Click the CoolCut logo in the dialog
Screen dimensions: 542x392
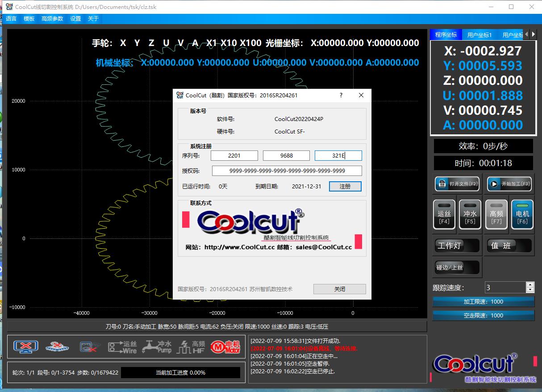(250, 221)
